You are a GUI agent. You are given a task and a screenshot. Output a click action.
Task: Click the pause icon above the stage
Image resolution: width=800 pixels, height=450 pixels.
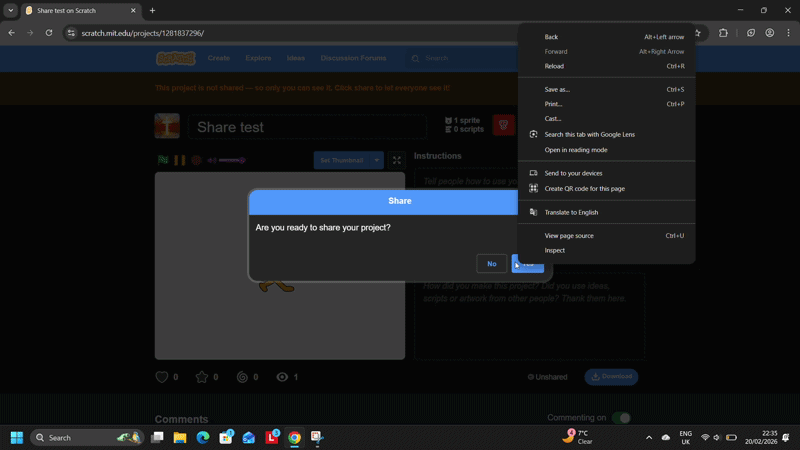(180, 160)
